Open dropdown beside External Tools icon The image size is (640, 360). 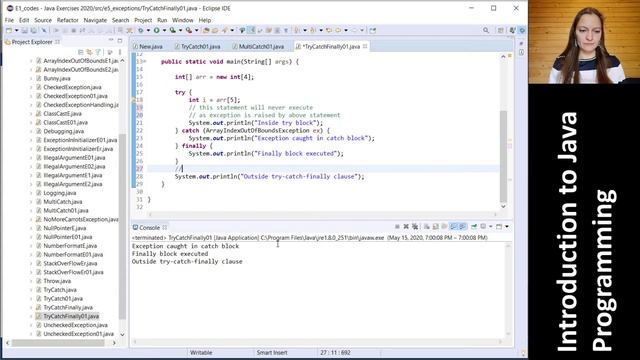196,30
